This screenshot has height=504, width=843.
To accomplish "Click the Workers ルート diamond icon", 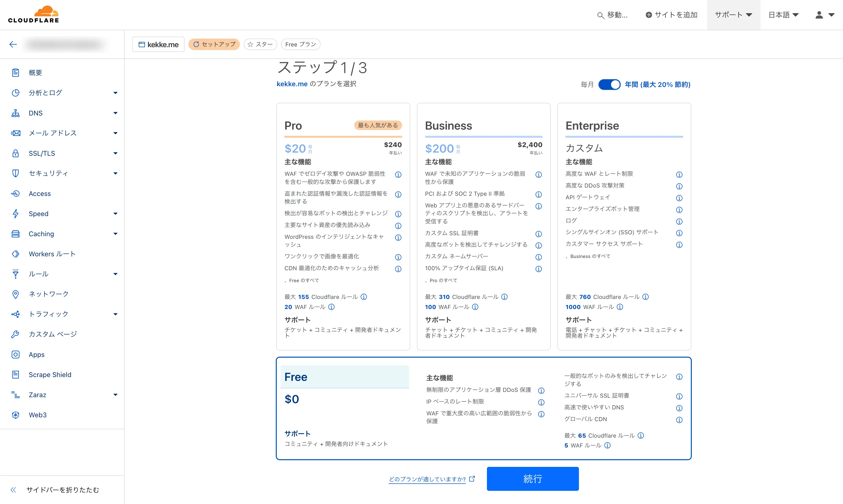I will (16, 254).
